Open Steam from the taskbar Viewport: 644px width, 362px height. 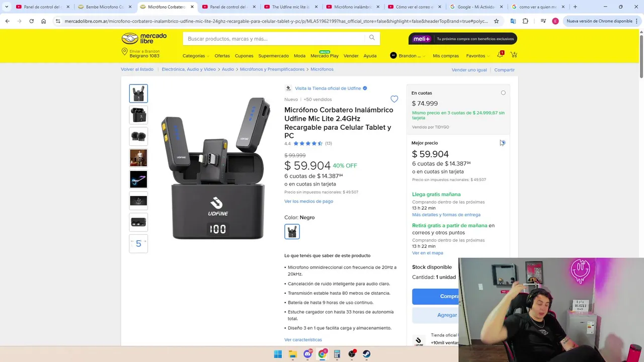click(x=367, y=354)
